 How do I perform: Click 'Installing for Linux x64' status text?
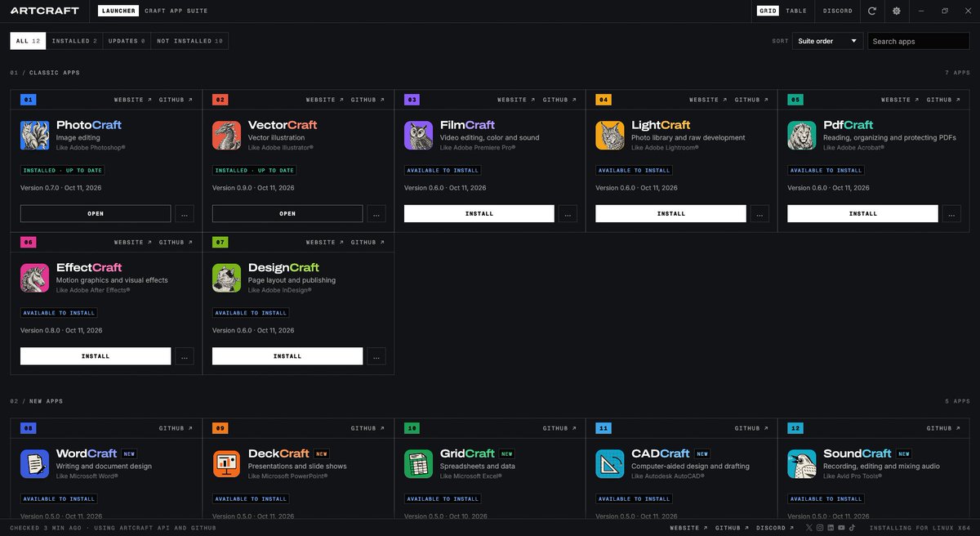click(920, 528)
